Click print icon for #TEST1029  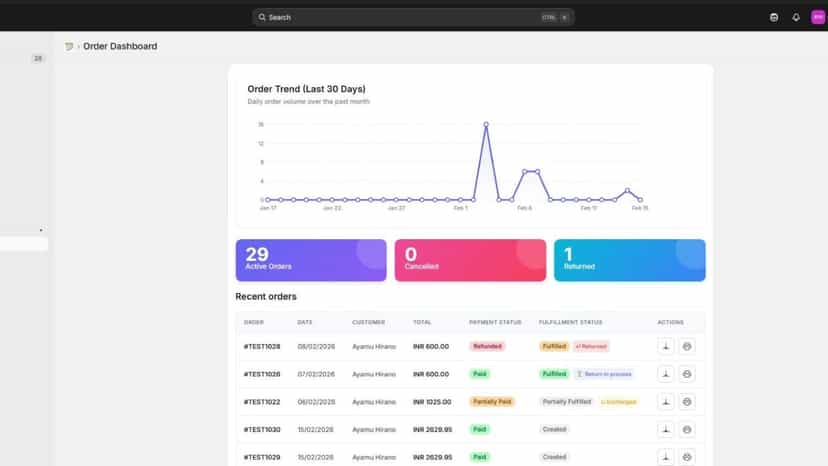[x=686, y=457]
